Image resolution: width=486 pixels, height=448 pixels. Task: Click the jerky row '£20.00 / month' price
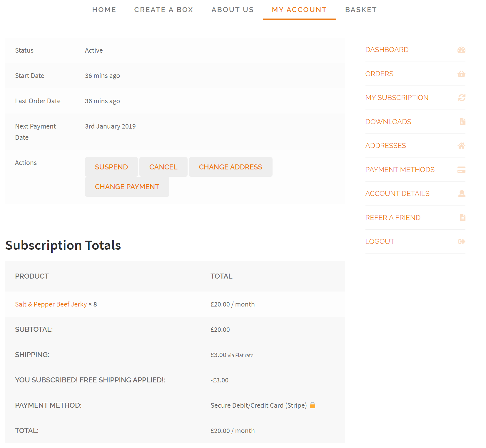point(233,304)
